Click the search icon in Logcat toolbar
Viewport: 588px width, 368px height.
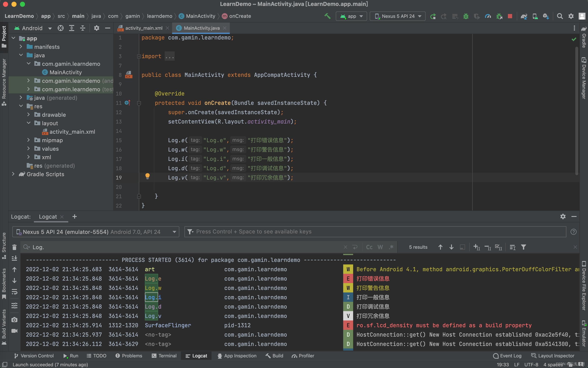26,247
